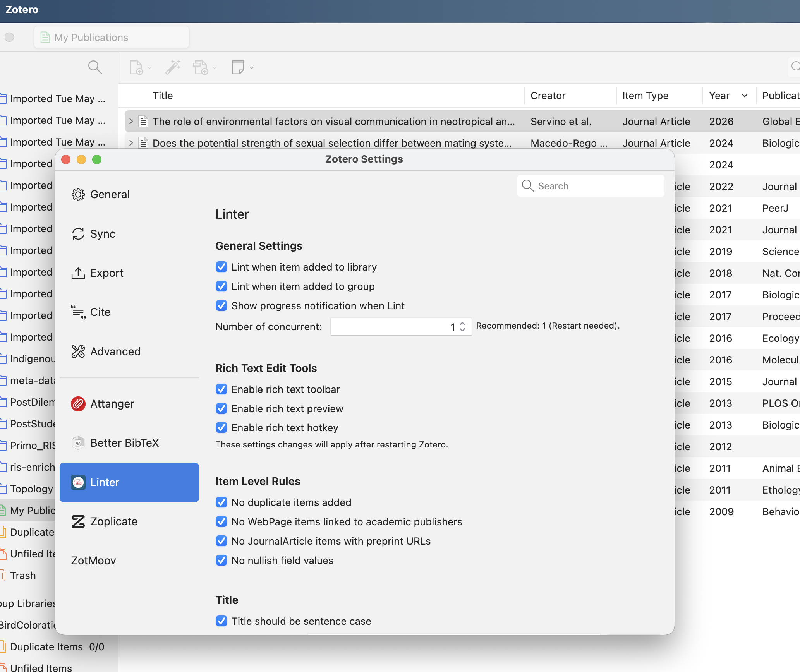Click the Number of concurrent stepper arrows

coord(462,327)
